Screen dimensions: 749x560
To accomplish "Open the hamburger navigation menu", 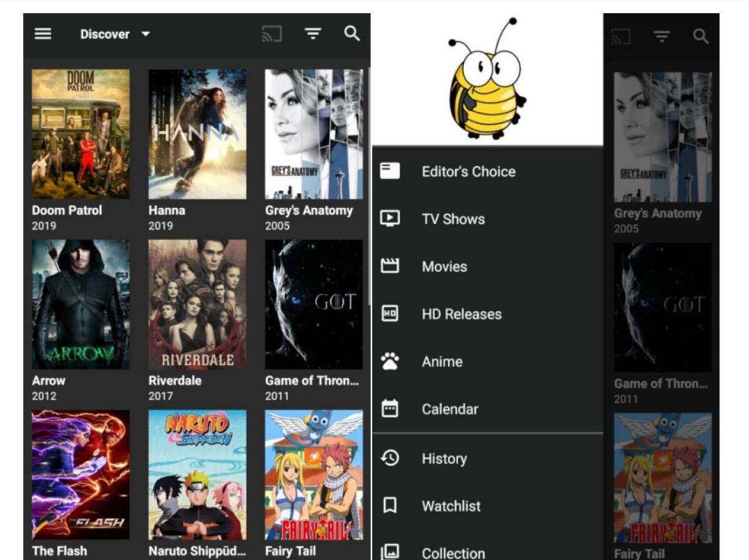I will pos(42,34).
